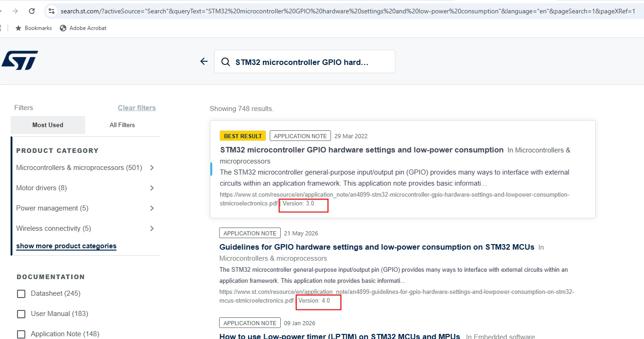This screenshot has width=644, height=339.
Task: Click the address bar URL
Action: pyautogui.click(x=348, y=11)
